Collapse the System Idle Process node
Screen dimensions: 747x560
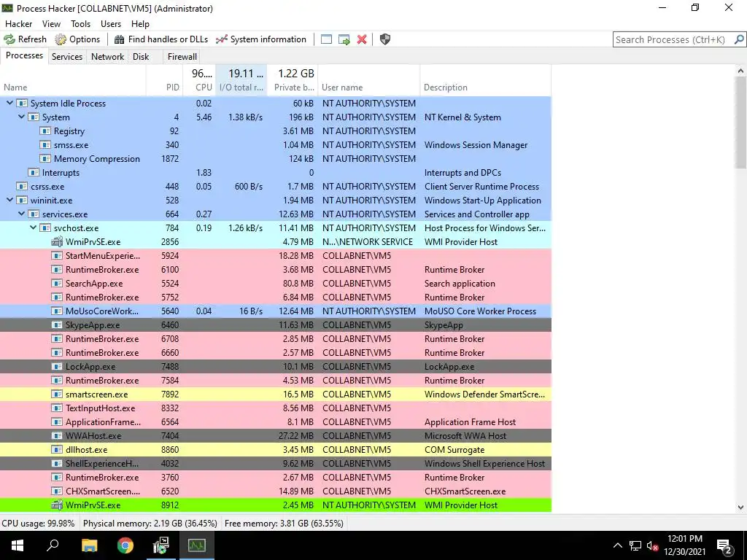click(9, 103)
